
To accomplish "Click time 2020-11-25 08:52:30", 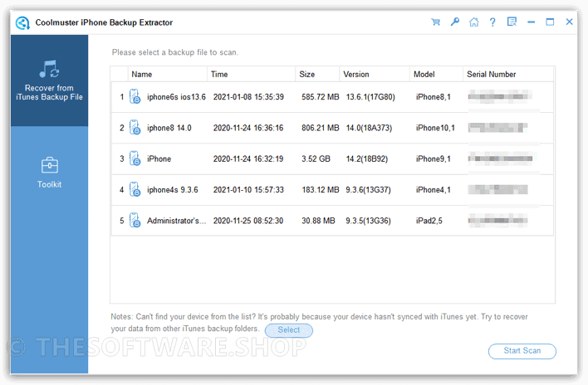I will pyautogui.click(x=248, y=221).
